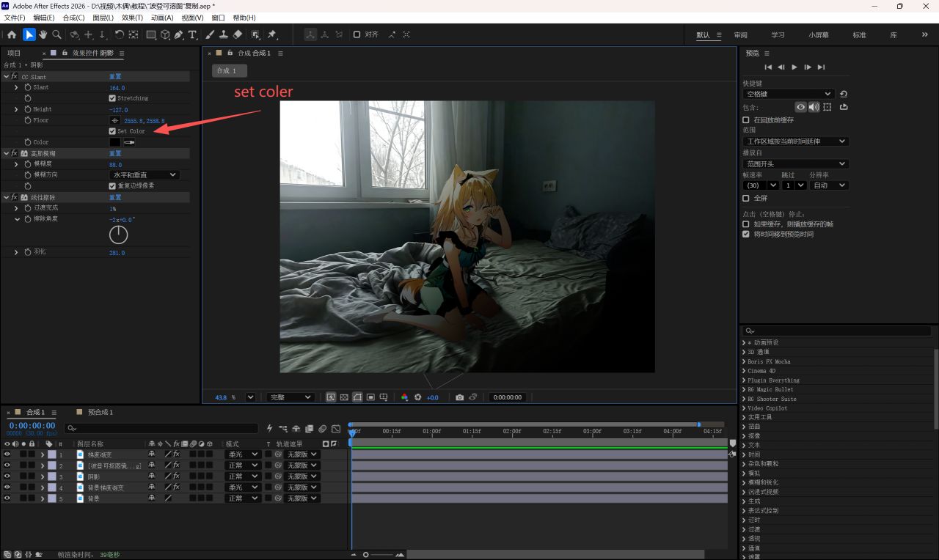The image size is (939, 560).
Task: Use the Color eyedropper in CC Slant
Action: pos(129,142)
